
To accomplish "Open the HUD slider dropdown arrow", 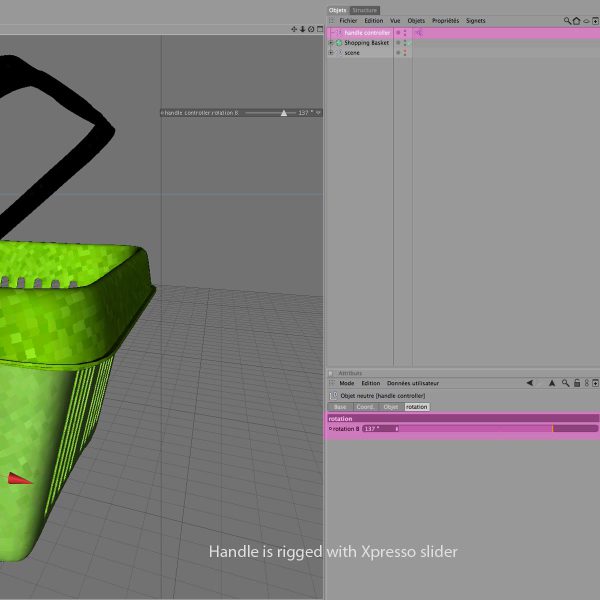I will [318, 113].
